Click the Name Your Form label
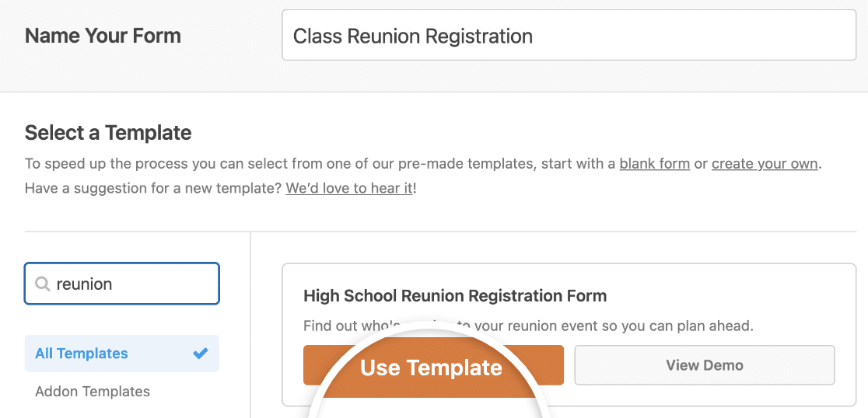The height and width of the screenshot is (418, 868). click(x=103, y=36)
